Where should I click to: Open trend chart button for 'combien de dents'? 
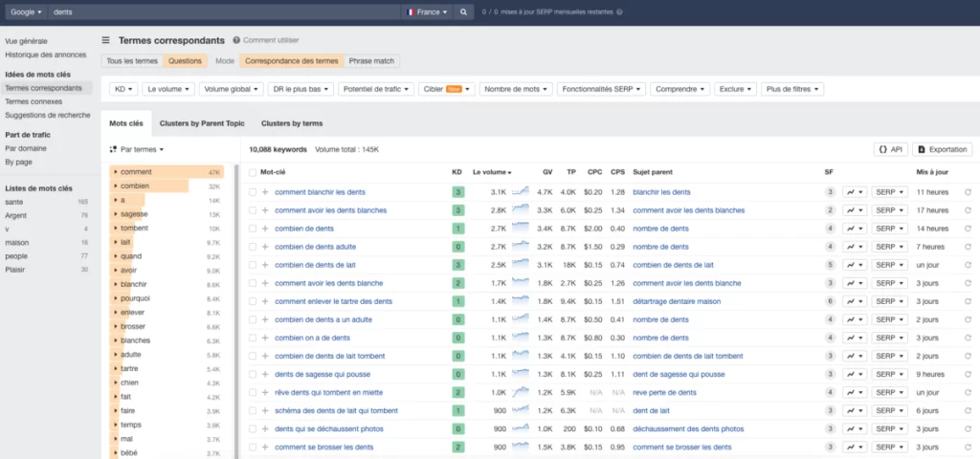[x=855, y=229]
